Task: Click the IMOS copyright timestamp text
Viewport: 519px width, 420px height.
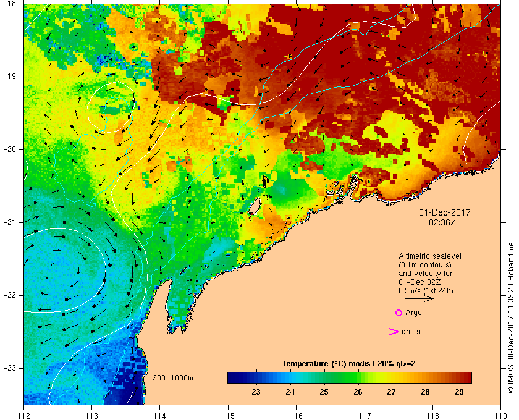Action: 511,317
